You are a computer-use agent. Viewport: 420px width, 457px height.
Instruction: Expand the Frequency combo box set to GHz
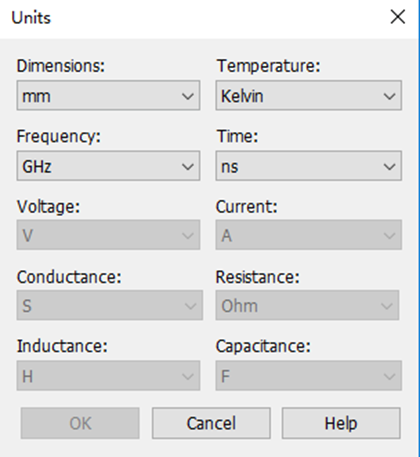pos(108,166)
